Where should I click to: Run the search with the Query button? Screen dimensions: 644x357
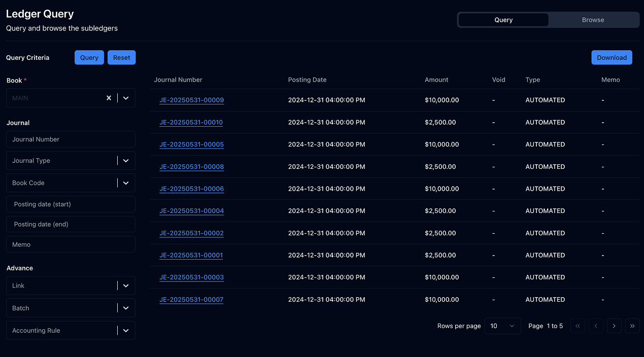(89, 57)
